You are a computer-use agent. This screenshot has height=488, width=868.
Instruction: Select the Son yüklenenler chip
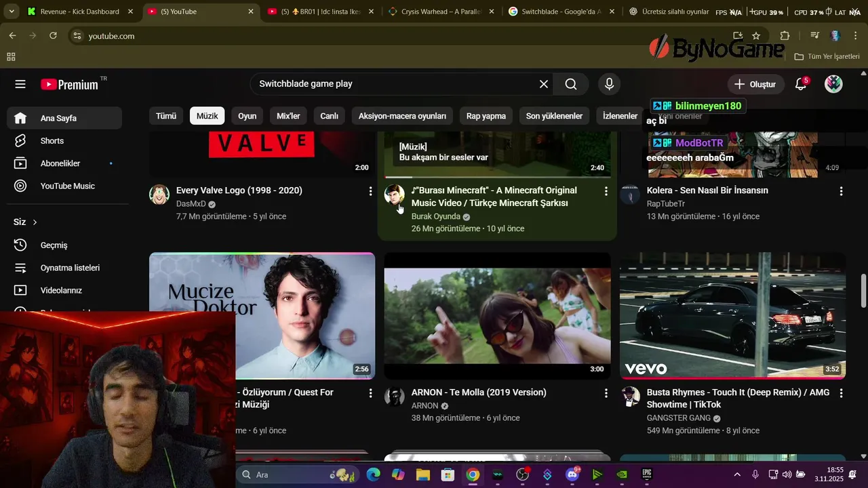555,116
